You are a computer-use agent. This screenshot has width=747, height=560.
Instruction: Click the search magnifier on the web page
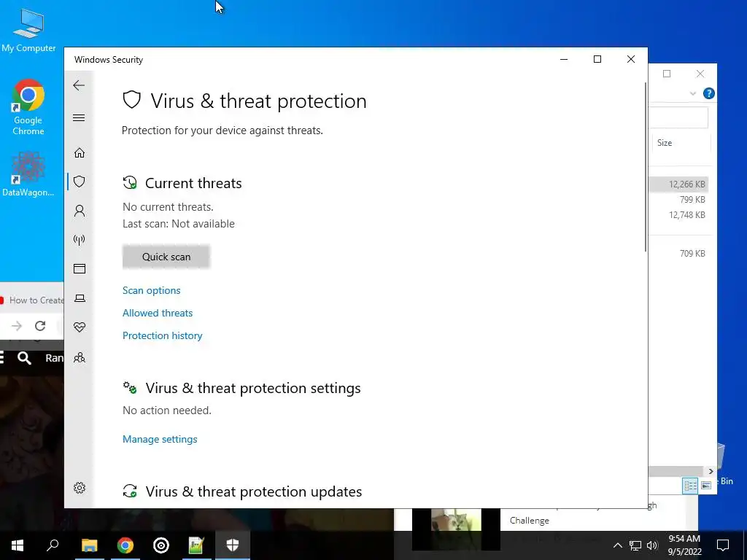[24, 358]
